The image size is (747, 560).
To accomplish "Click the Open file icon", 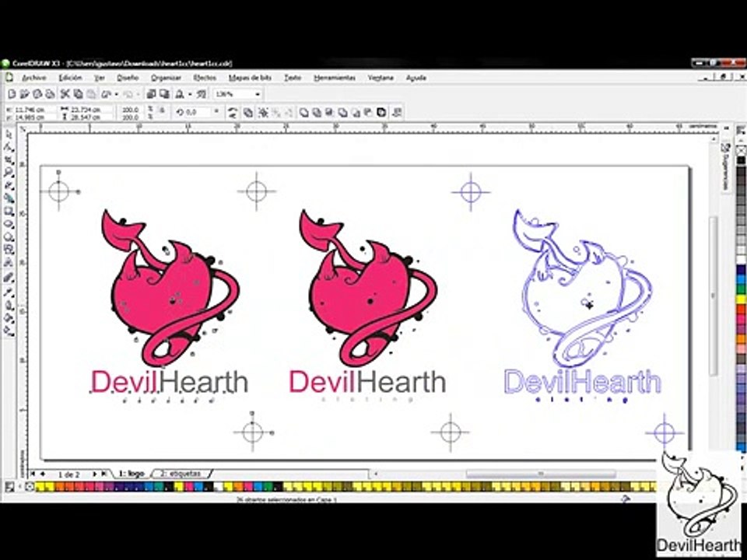I will coord(24,94).
